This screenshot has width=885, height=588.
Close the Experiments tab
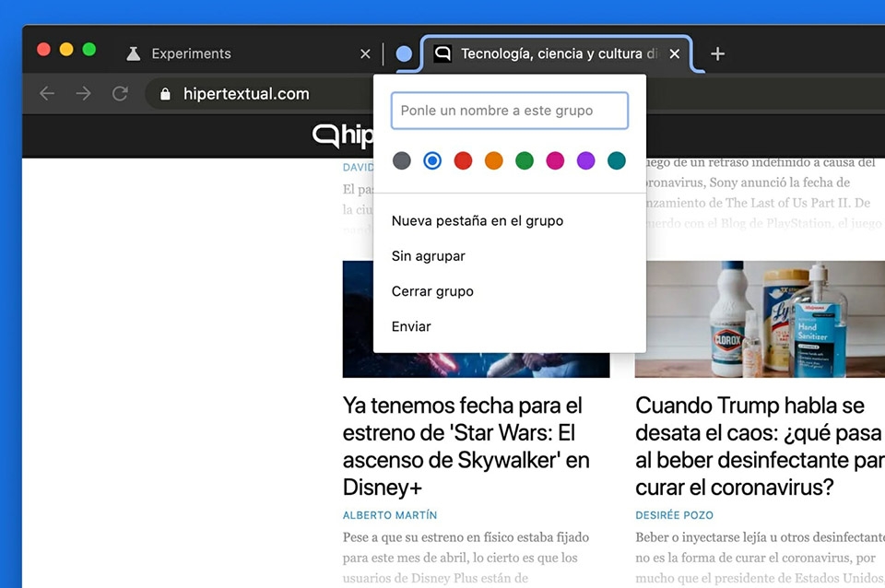[365, 54]
